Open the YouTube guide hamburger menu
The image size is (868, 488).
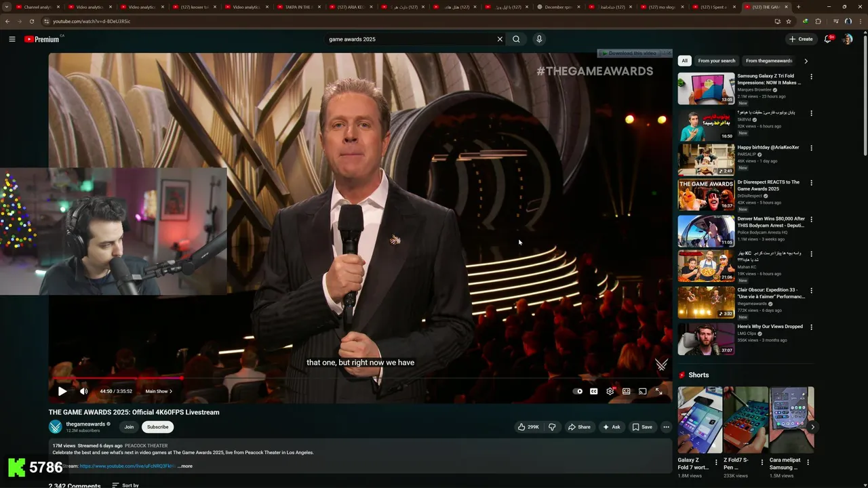tap(12, 39)
